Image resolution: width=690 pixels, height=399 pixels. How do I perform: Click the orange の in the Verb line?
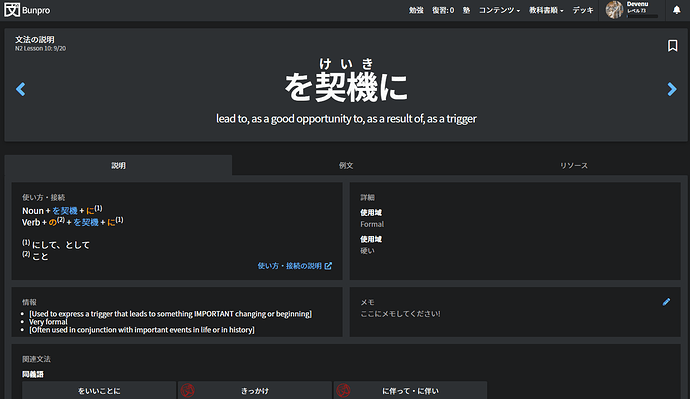pos(52,223)
